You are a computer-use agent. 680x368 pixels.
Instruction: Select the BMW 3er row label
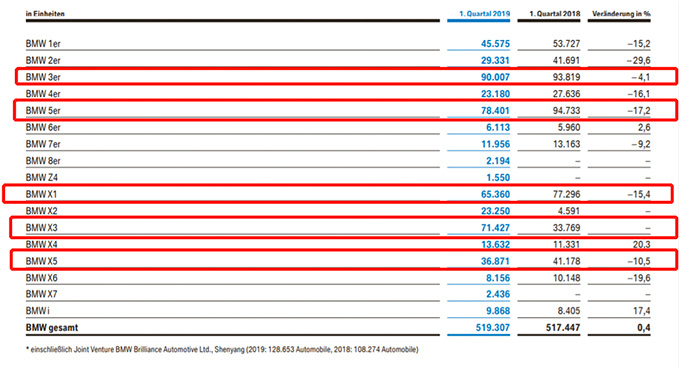(43, 77)
